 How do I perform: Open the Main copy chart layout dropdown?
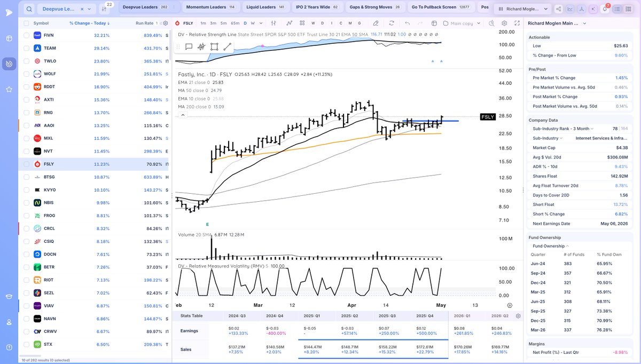click(x=462, y=23)
